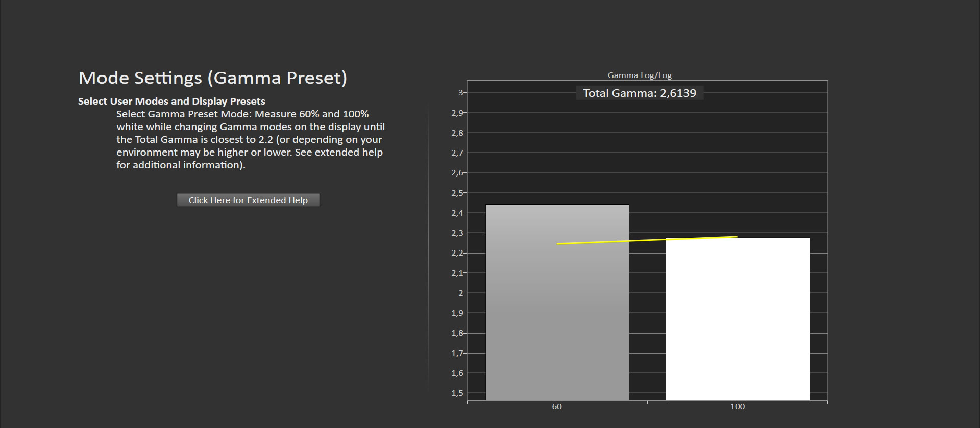Click the yellow gamma trend line
980x428 pixels.
tap(647, 240)
